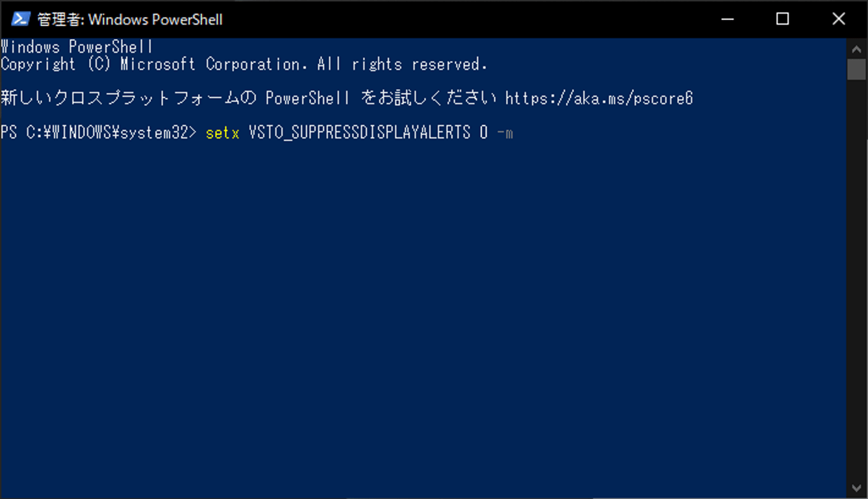The height and width of the screenshot is (499, 868).
Task: Click the PS C:\WINDOWS\system32> prompt
Action: pyautogui.click(x=98, y=133)
